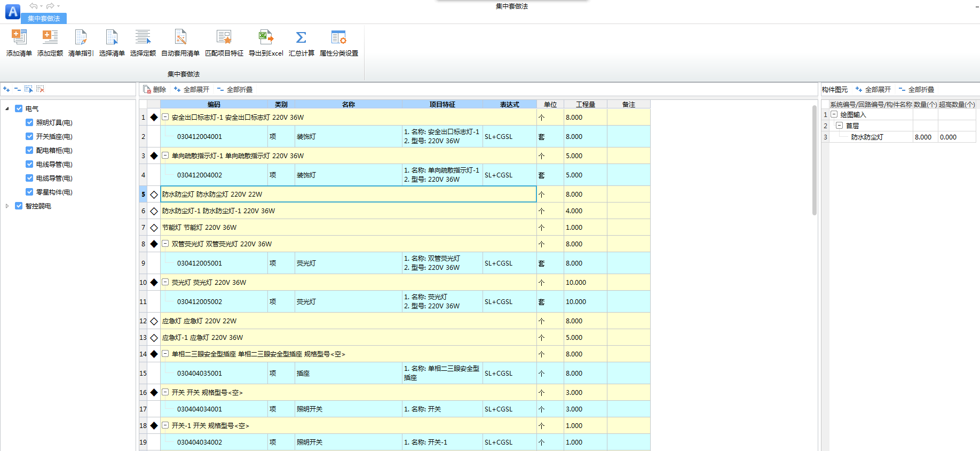Collapse 荧光灯 220V 36W row
980x451 pixels.
165,282
